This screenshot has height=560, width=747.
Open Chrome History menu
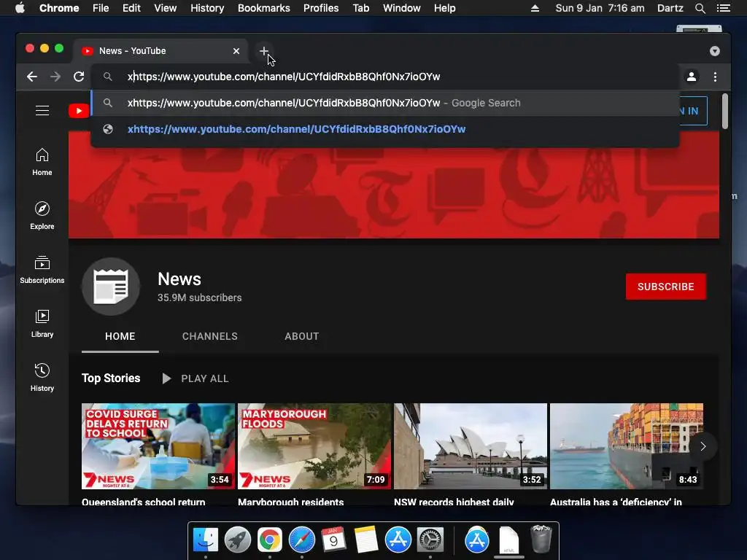tap(207, 8)
